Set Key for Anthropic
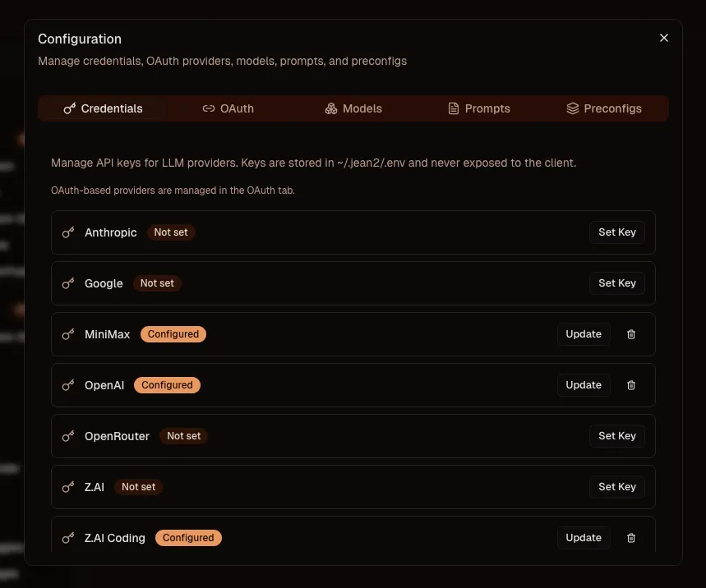706x588 pixels. click(x=617, y=232)
